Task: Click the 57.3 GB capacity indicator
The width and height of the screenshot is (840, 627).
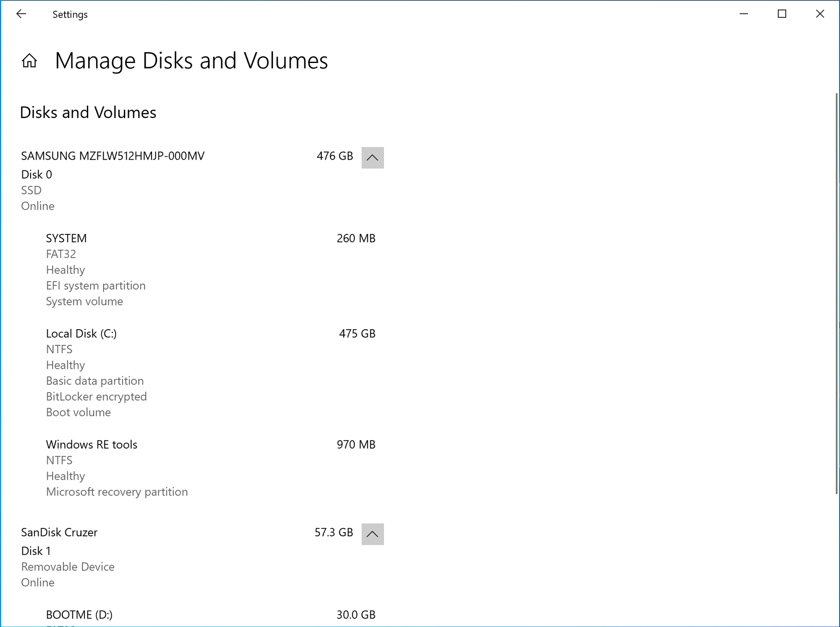Action: pyautogui.click(x=334, y=532)
